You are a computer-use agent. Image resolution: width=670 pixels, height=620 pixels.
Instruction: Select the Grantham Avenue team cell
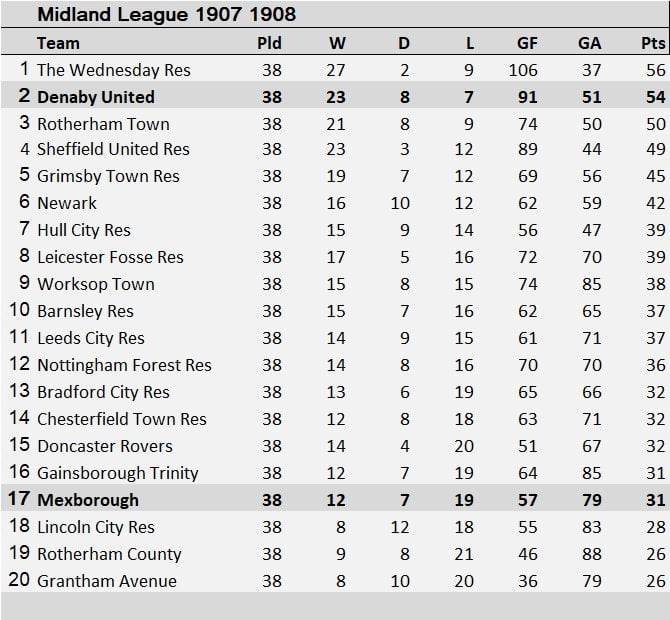[107, 581]
